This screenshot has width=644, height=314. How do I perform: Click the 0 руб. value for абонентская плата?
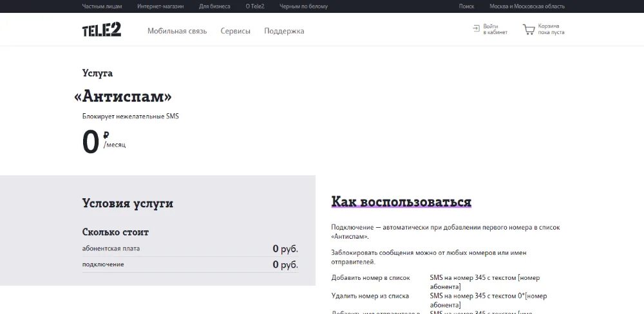point(285,249)
